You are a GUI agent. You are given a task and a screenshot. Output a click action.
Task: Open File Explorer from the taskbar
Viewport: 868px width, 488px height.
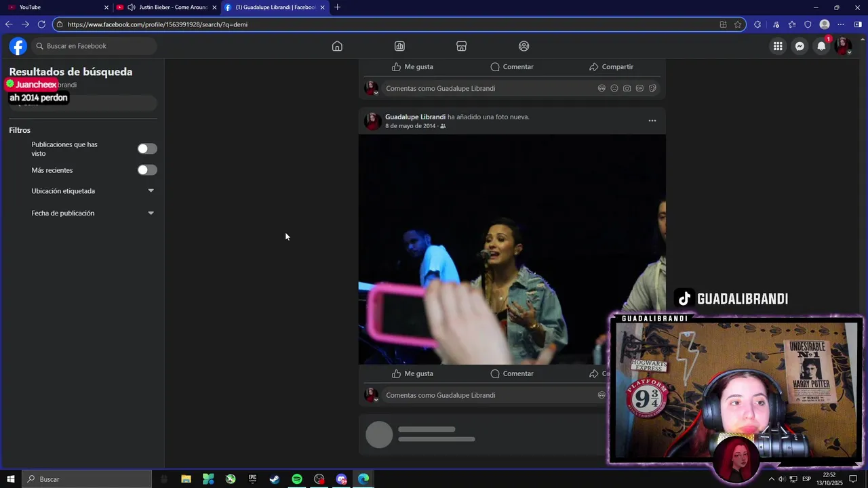click(186, 479)
